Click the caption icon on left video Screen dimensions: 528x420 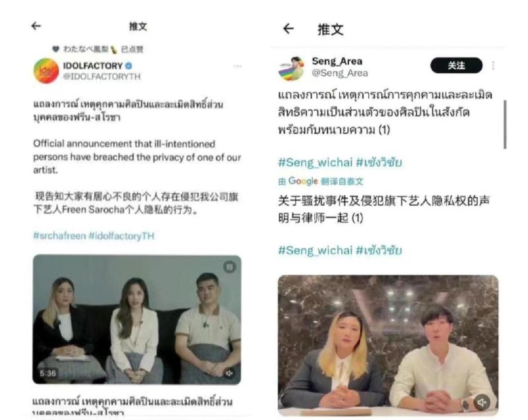[230, 267]
